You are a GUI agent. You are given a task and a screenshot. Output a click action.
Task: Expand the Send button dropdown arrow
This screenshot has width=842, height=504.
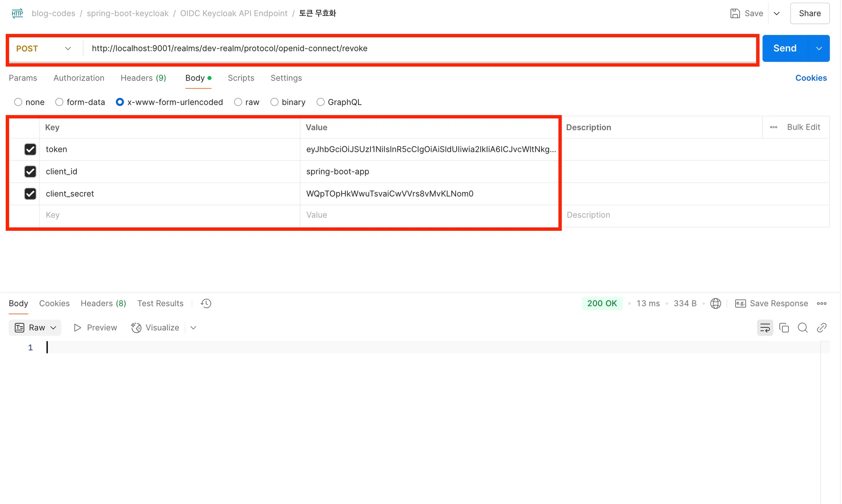tap(819, 48)
